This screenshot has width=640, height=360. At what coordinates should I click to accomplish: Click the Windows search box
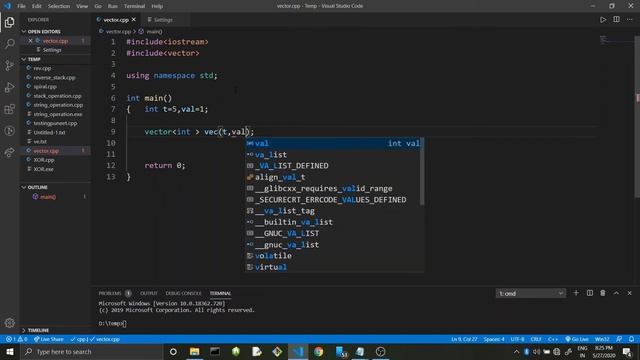point(92,351)
